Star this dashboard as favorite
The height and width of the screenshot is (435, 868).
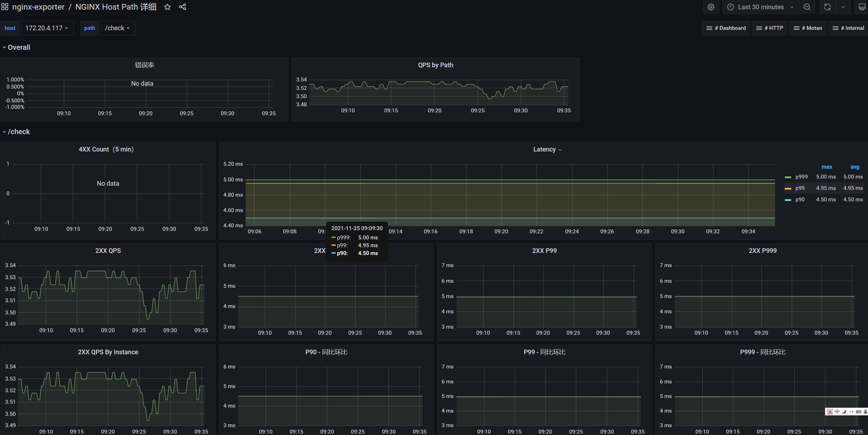(167, 7)
